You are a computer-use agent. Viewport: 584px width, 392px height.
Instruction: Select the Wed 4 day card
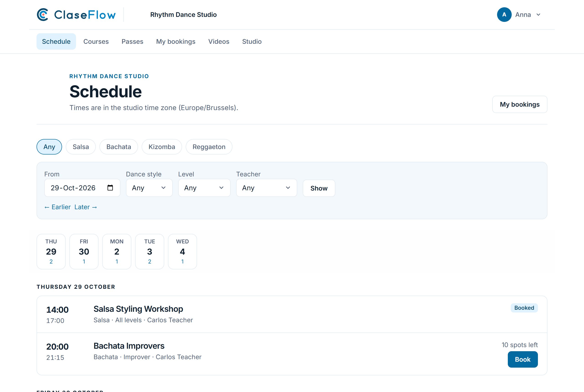coord(182,252)
